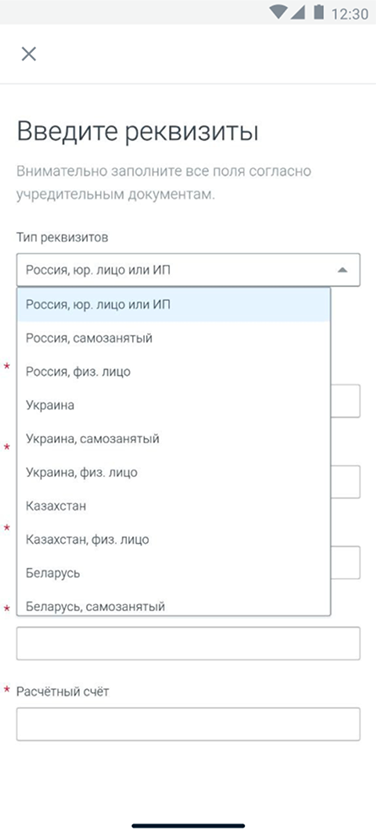The height and width of the screenshot is (837, 376).
Task: Tap the home gesture bar at the bottom
Action: pos(188,826)
